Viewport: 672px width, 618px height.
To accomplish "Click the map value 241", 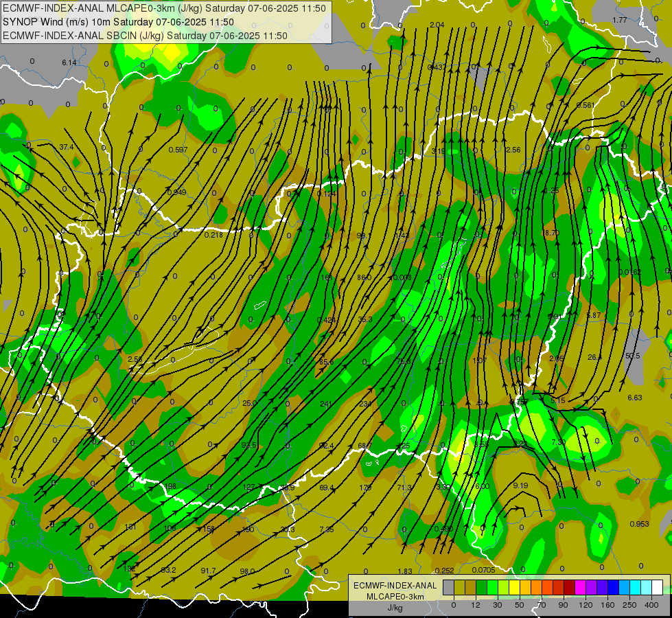I will coord(326,404).
